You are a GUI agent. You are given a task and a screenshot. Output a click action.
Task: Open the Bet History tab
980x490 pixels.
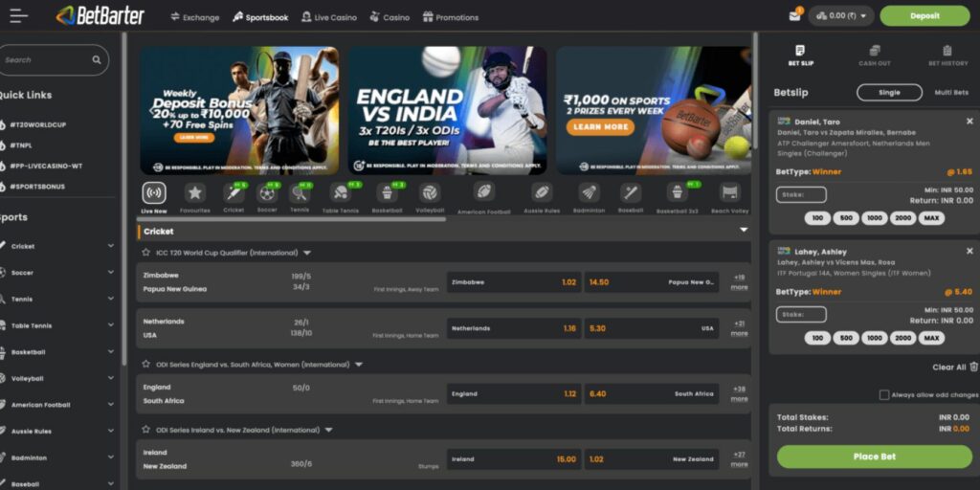coord(947,56)
